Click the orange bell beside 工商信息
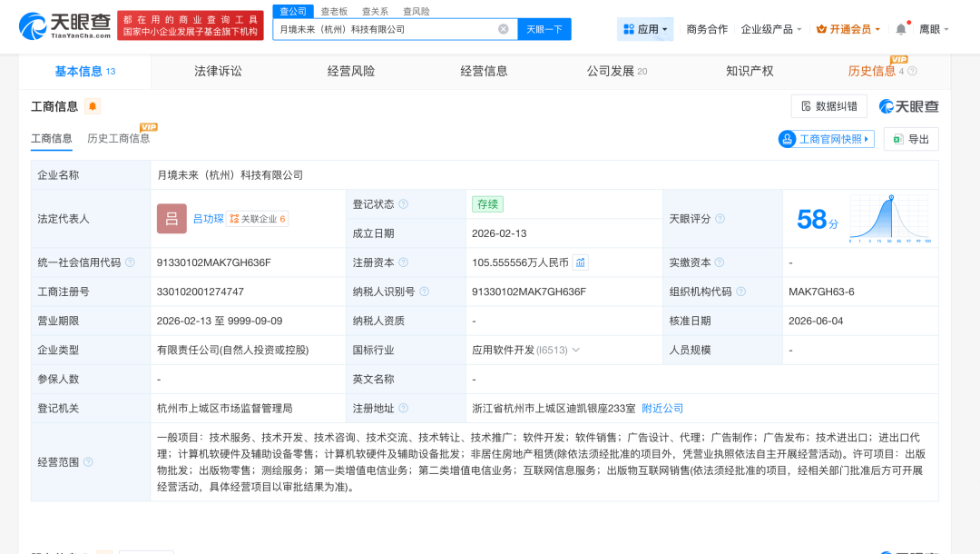 [93, 106]
